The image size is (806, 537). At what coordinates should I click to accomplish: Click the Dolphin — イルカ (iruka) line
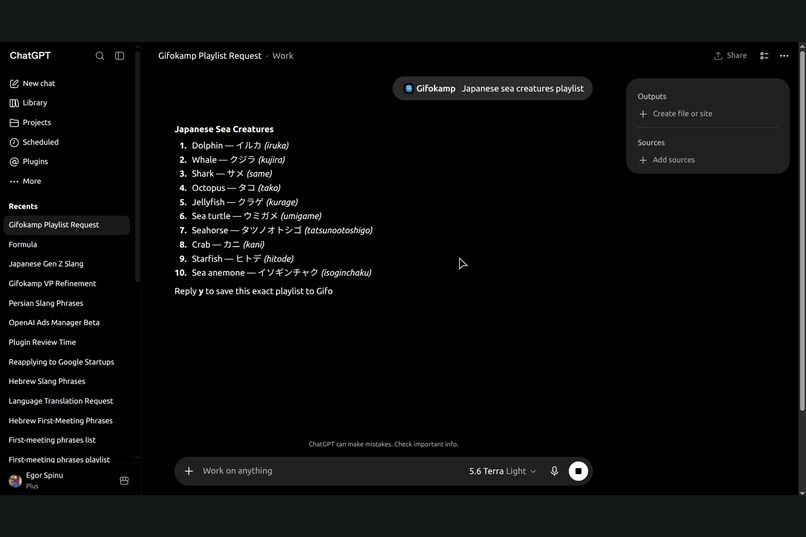click(x=240, y=145)
